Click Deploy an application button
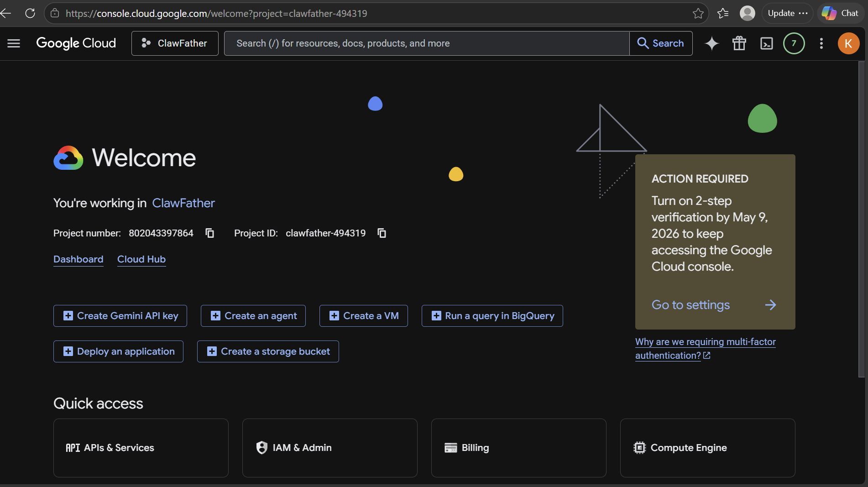 pyautogui.click(x=118, y=351)
